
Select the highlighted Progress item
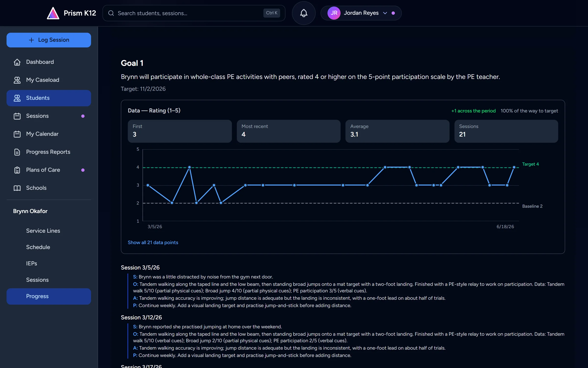tap(49, 296)
